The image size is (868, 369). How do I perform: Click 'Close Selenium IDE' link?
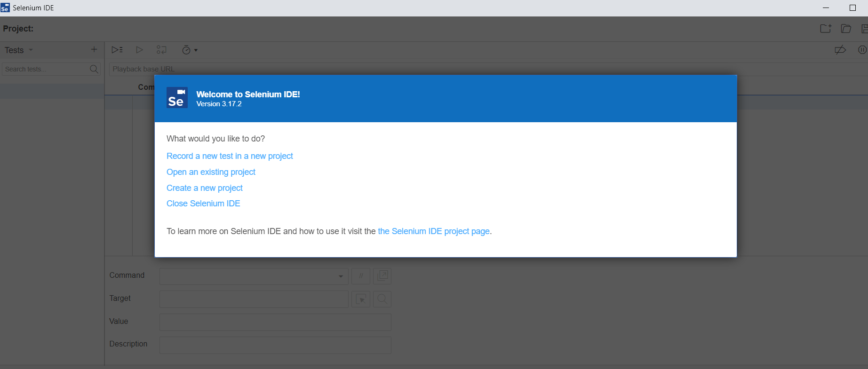203,204
